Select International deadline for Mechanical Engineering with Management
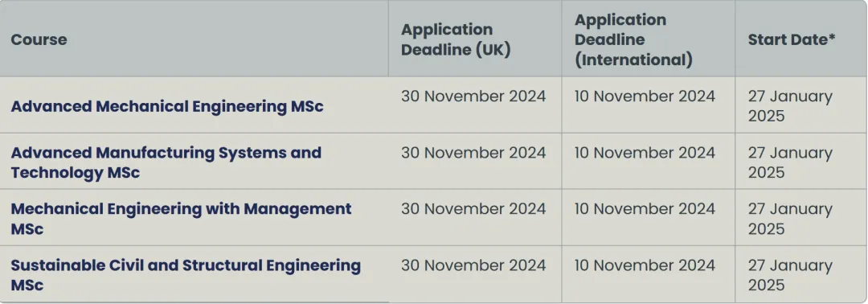 645,209
